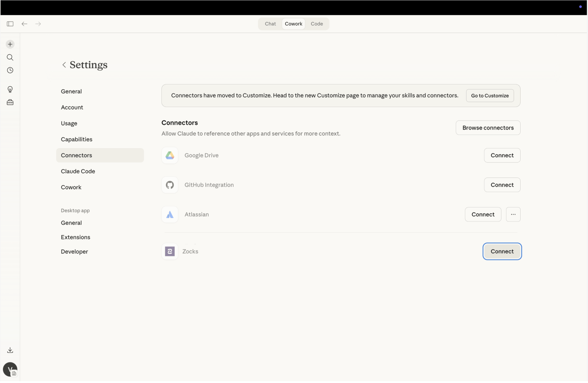Image resolution: width=588 pixels, height=383 pixels.
Task: Switch to the Code tab
Action: 317,24
